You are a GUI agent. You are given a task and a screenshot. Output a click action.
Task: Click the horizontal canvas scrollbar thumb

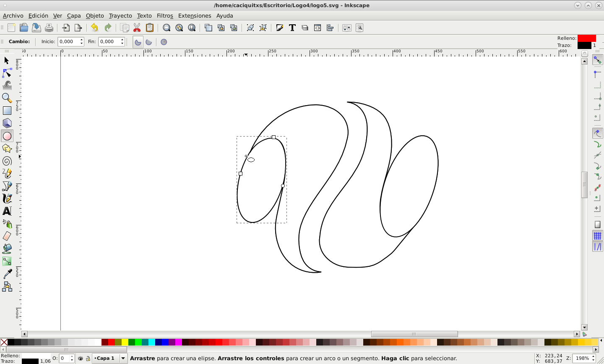pyautogui.click(x=414, y=334)
